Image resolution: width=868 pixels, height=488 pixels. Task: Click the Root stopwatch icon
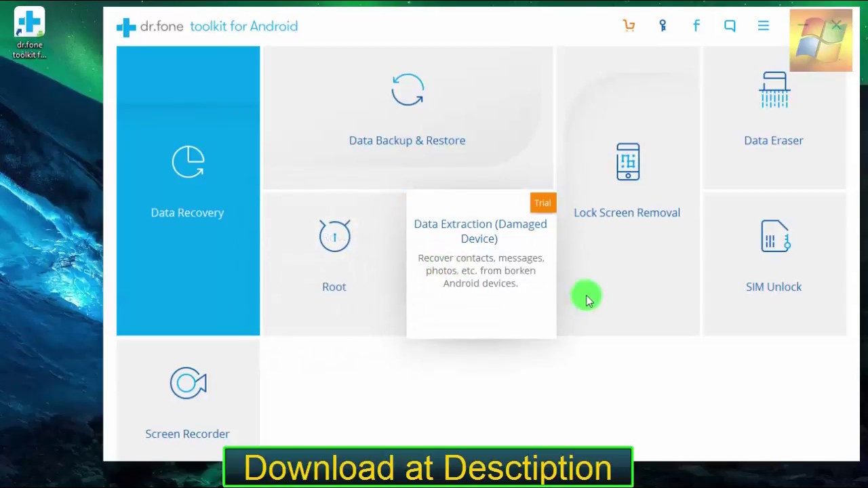pyautogui.click(x=334, y=235)
